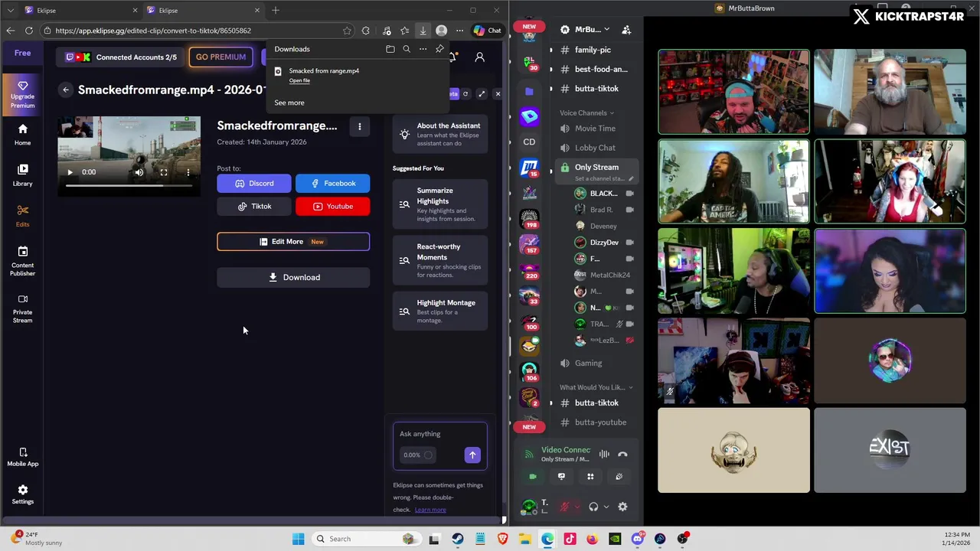The height and width of the screenshot is (551, 980).
Task: Post the clip to Discord
Action: pos(254,183)
